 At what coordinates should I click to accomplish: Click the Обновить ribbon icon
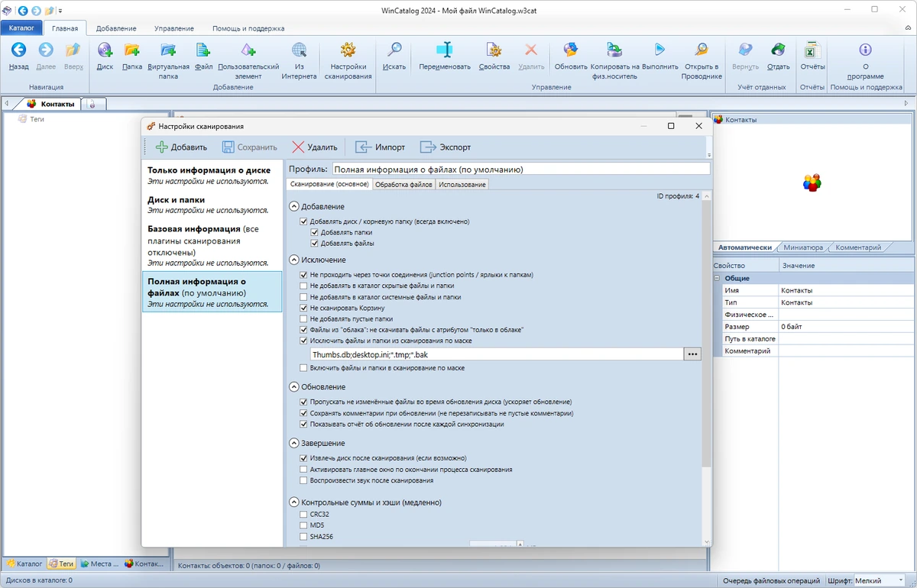click(x=571, y=50)
